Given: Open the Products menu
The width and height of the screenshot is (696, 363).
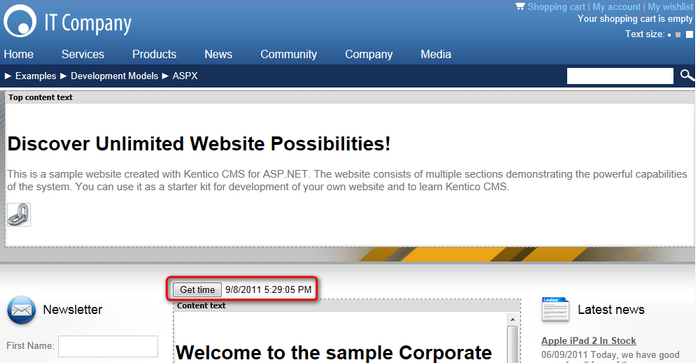Looking at the screenshot, I should tap(154, 54).
